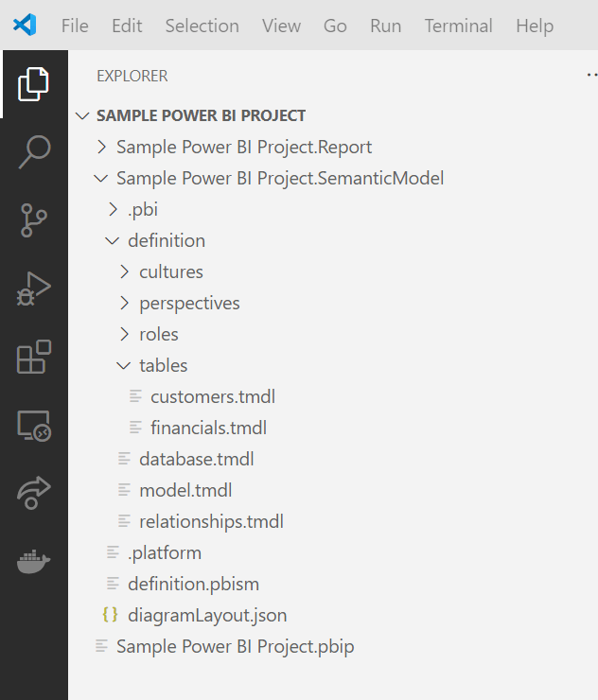The width and height of the screenshot is (598, 700).
Task: Open Sample Power BI Project.pbip file
Action: tap(236, 646)
